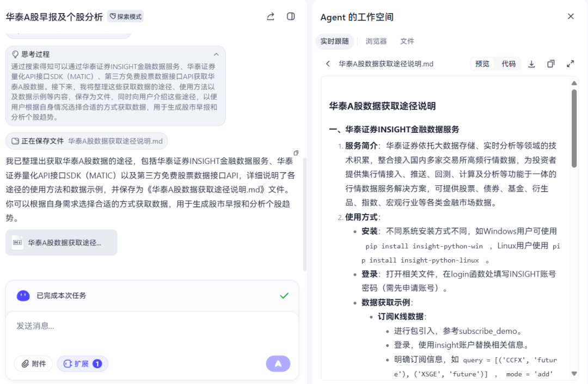Viewport: 588px width, 384px height.
Task: Keep 预览 mode selected in file viewer
Action: [482, 64]
